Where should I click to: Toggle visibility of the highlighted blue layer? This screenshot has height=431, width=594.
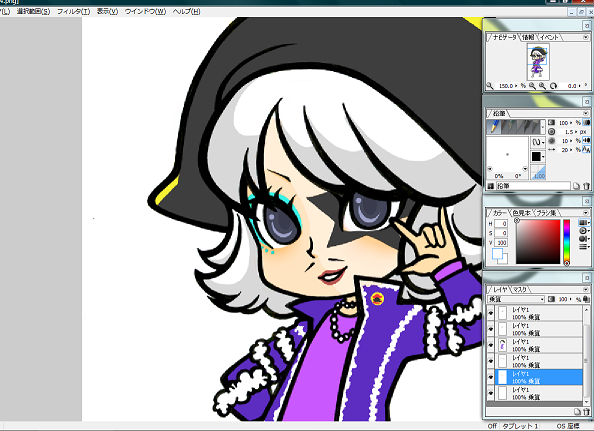coord(491,377)
